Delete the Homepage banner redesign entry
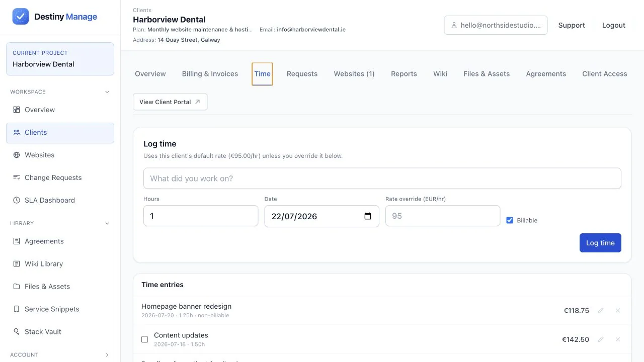Image resolution: width=644 pixels, height=362 pixels. tap(618, 311)
